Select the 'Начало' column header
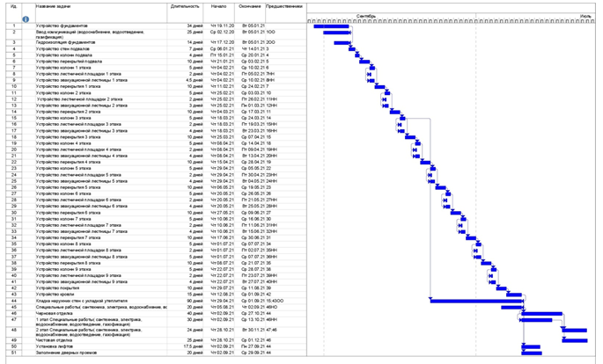 219,5
